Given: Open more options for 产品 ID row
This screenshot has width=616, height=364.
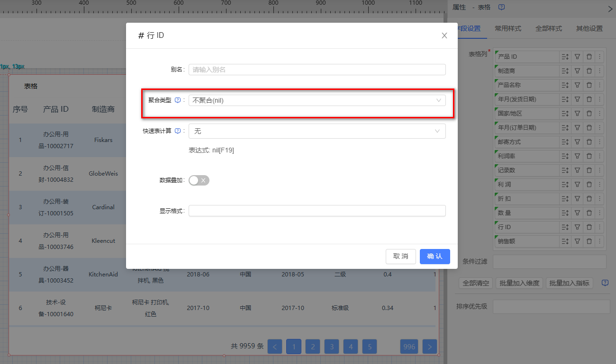Looking at the screenshot, I should pos(600,57).
